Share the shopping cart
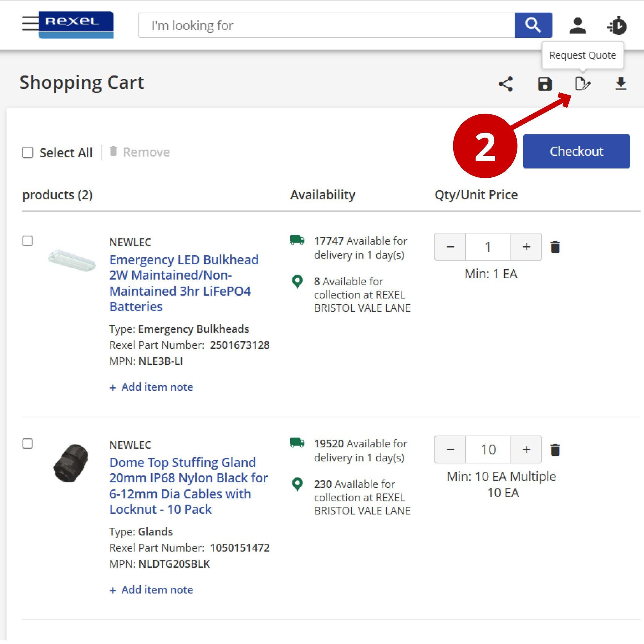The width and height of the screenshot is (644, 644). pyautogui.click(x=506, y=84)
